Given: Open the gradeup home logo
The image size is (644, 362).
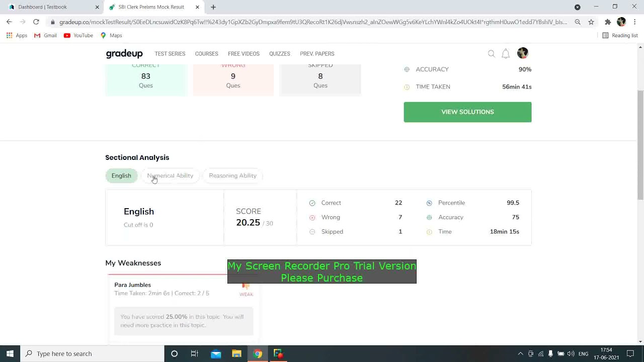Looking at the screenshot, I should (124, 54).
